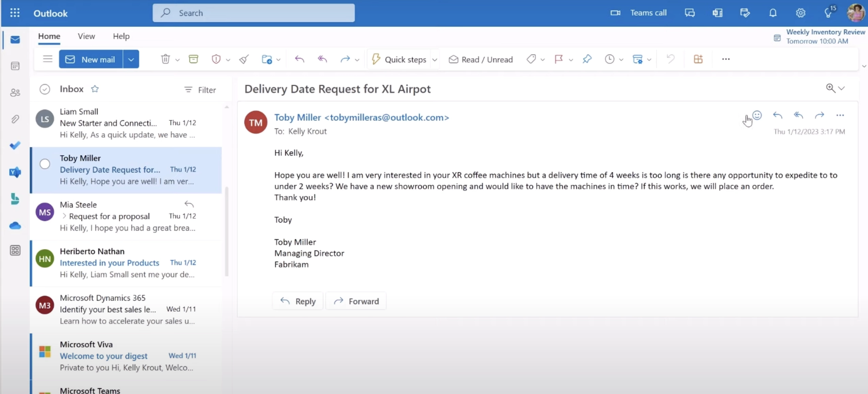Click the Undo toolbar icon
The width and height of the screenshot is (868, 394).
click(x=670, y=59)
